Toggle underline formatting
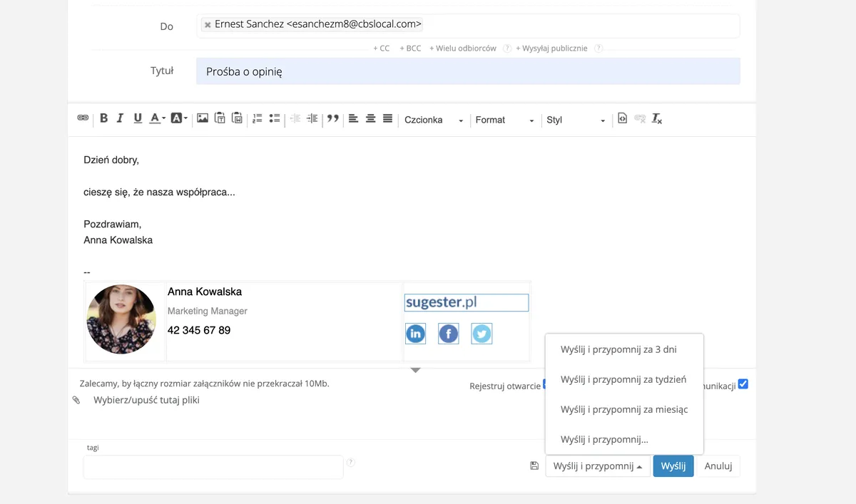 [138, 118]
